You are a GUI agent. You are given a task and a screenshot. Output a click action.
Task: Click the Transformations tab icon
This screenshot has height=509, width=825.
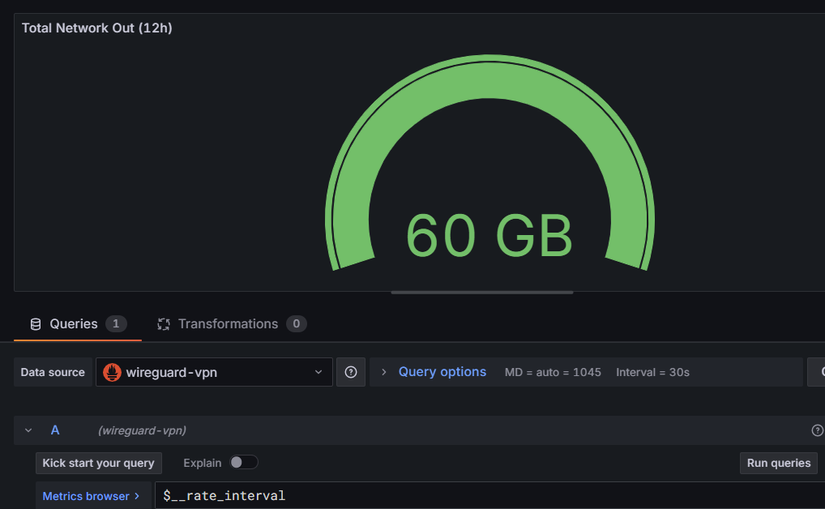(164, 324)
